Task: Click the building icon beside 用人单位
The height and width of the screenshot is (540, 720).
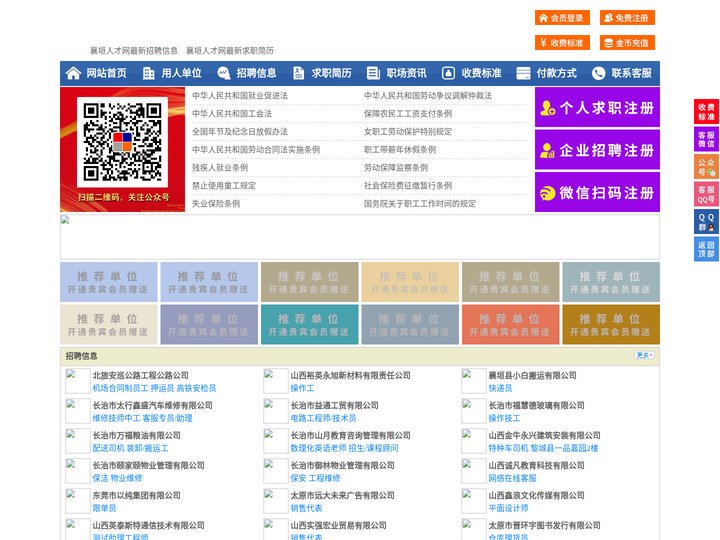Action: coord(148,73)
